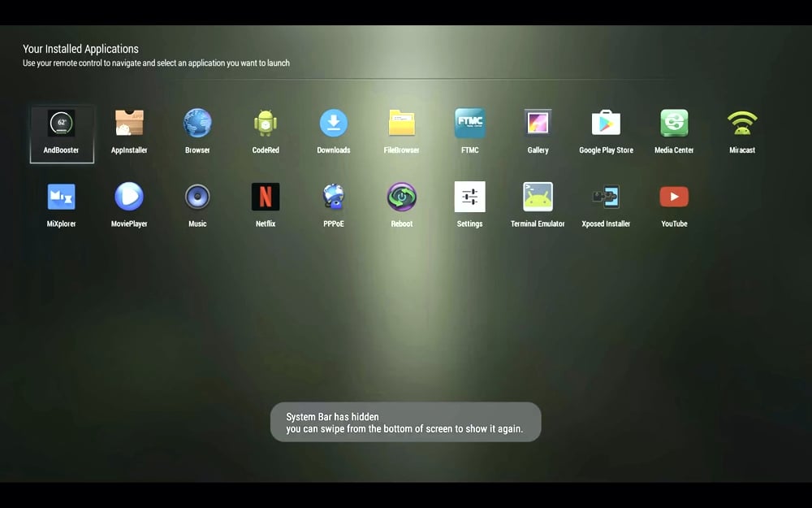
Task: Select the Reboot utility
Action: pyautogui.click(x=401, y=198)
